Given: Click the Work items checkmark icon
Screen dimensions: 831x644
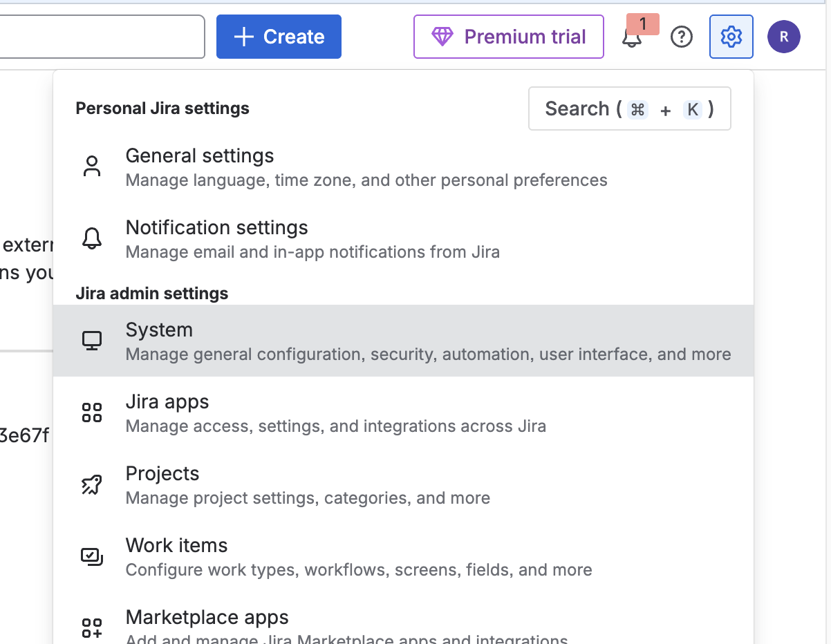Looking at the screenshot, I should tap(92, 556).
